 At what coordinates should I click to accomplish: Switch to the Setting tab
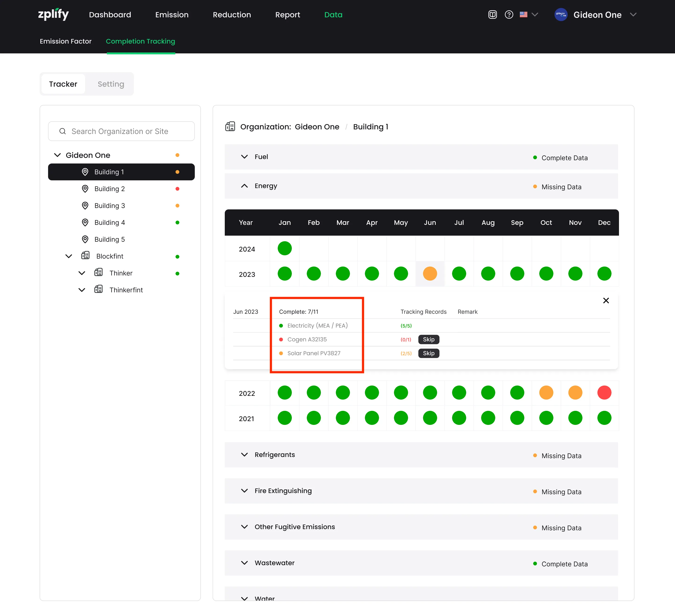coord(111,84)
